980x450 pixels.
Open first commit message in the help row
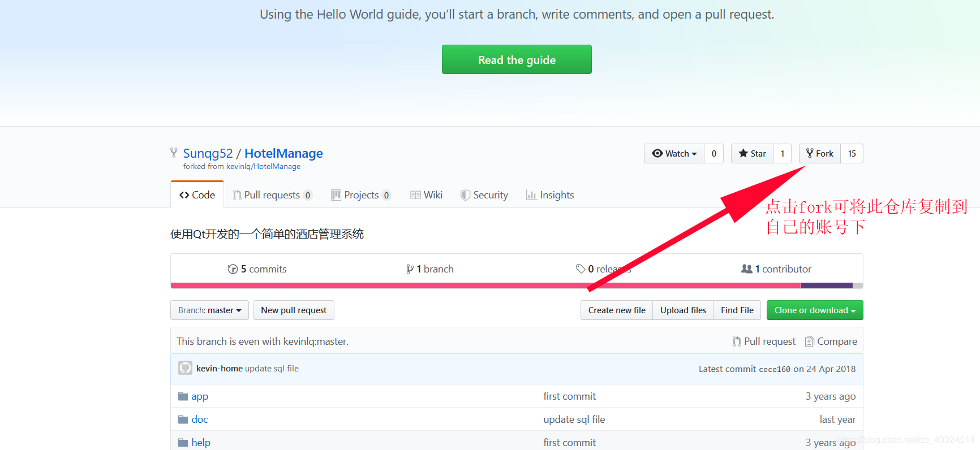click(569, 443)
